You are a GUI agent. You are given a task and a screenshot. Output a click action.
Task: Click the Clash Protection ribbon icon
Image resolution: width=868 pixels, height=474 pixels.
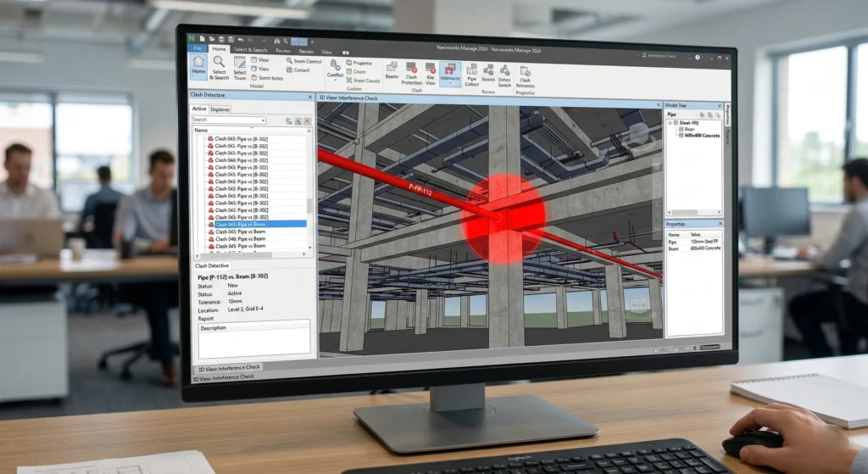tap(412, 73)
